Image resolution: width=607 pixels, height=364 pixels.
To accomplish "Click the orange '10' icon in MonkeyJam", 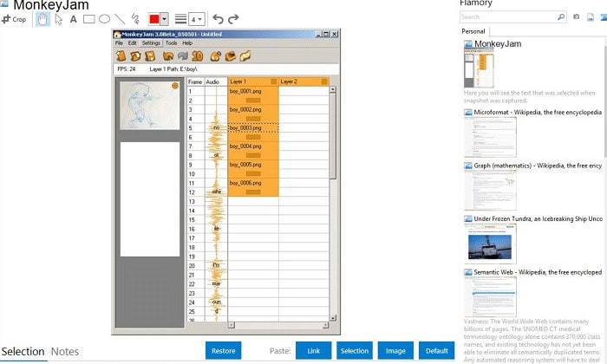I will pyautogui.click(x=198, y=56).
